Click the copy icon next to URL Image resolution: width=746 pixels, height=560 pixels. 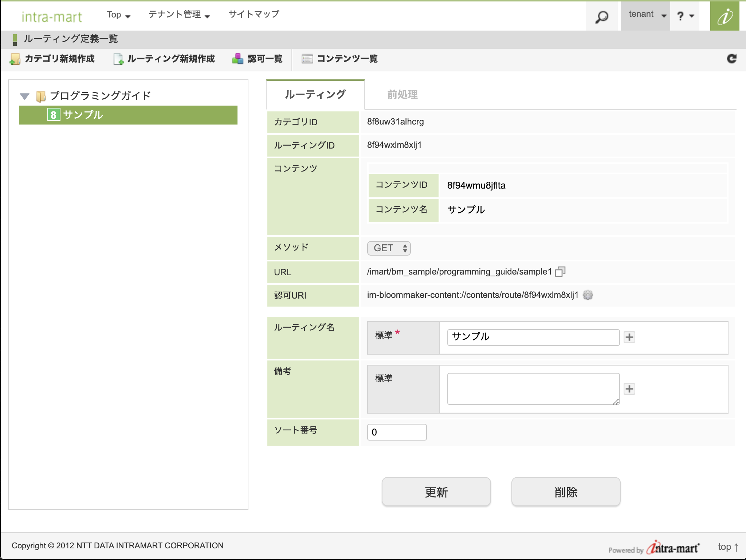[x=560, y=272]
